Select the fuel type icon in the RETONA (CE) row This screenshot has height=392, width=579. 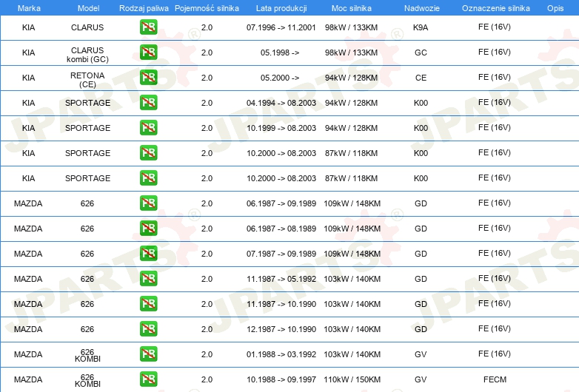click(x=148, y=78)
